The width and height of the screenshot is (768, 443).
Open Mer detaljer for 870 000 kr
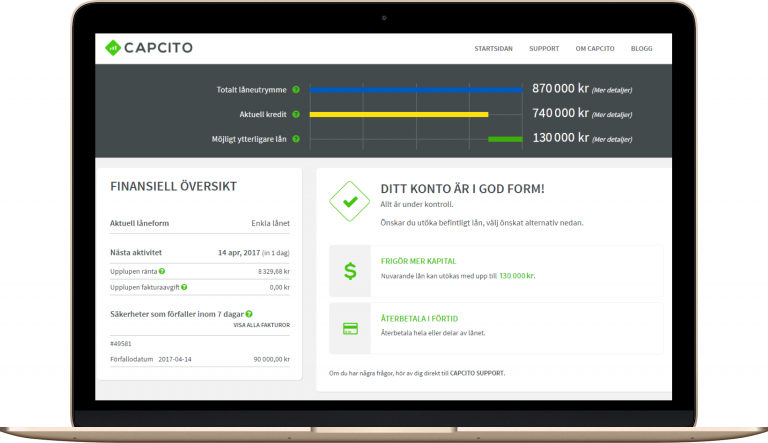coord(612,90)
